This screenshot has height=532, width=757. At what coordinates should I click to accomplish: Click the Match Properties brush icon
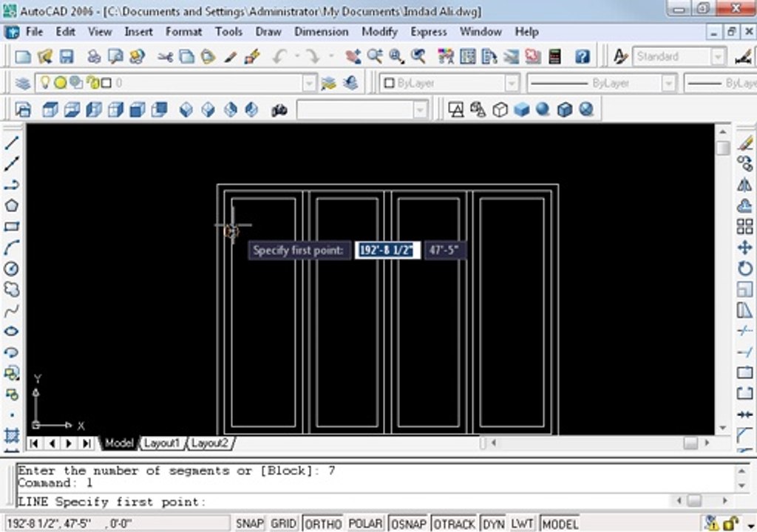point(251,56)
